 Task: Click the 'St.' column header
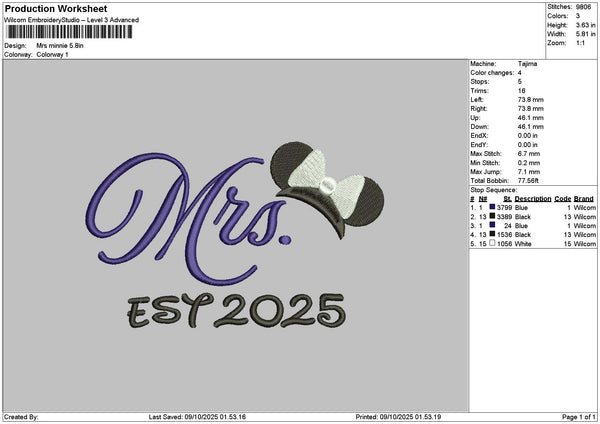[x=508, y=199]
